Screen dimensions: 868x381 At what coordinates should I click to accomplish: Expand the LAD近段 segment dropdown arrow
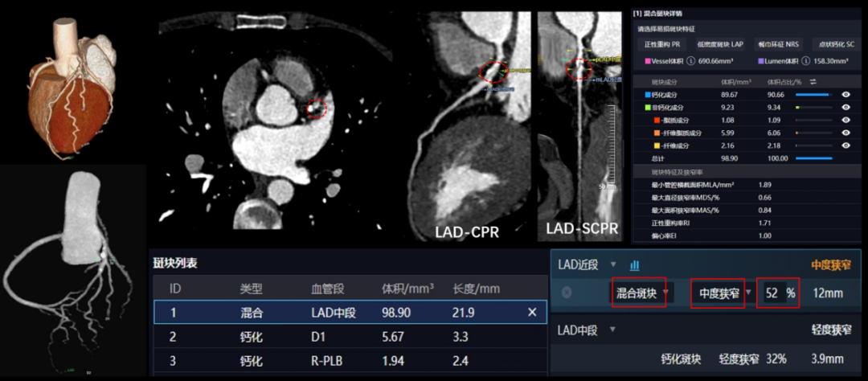pos(612,264)
